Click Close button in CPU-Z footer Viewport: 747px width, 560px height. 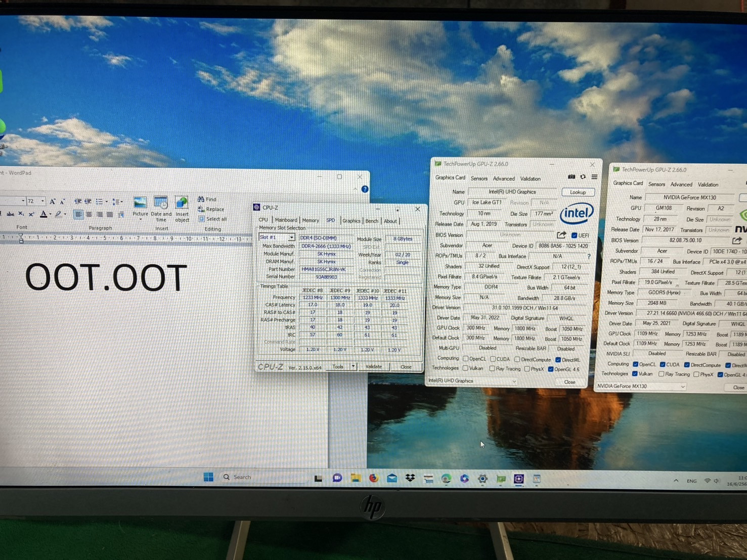[406, 367]
